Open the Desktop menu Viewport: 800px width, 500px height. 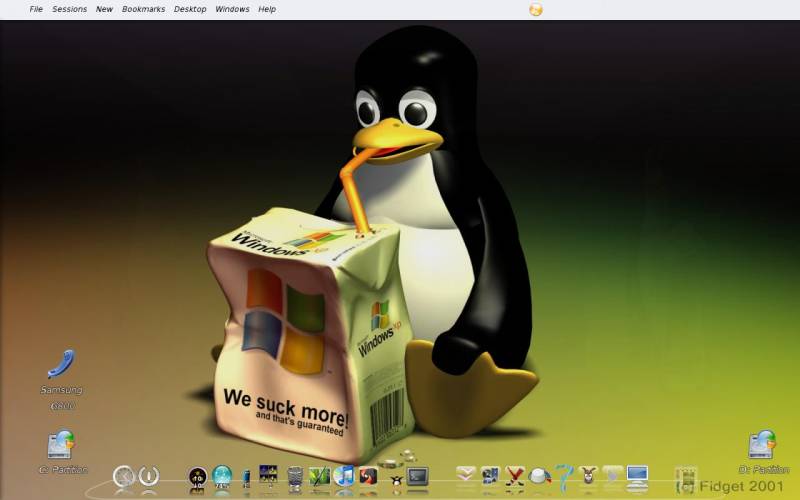(x=190, y=9)
